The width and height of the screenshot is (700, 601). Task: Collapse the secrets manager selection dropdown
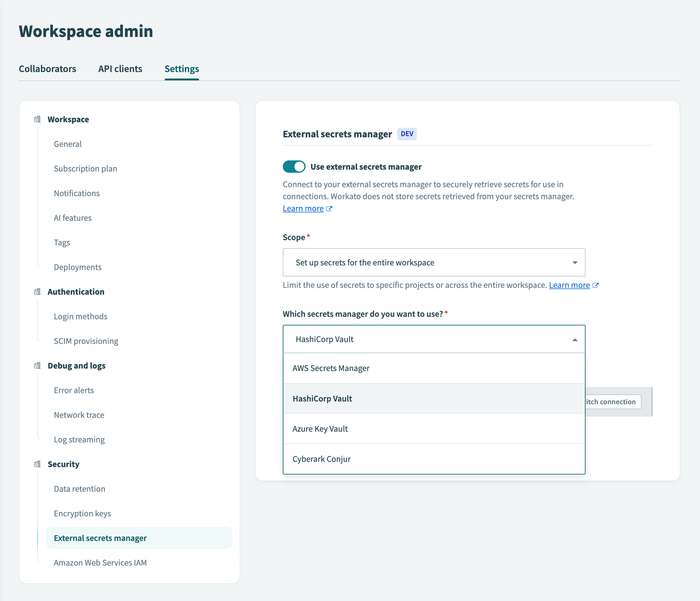(575, 339)
